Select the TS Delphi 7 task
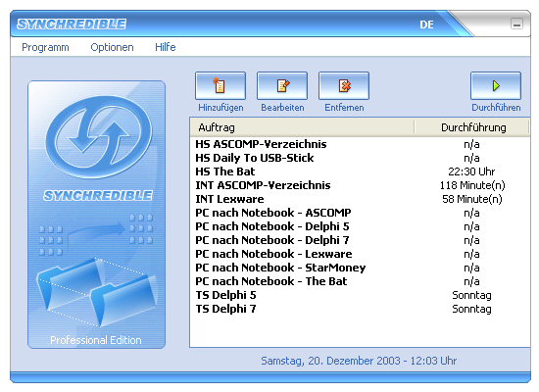The width and height of the screenshot is (539, 392). pos(225,309)
